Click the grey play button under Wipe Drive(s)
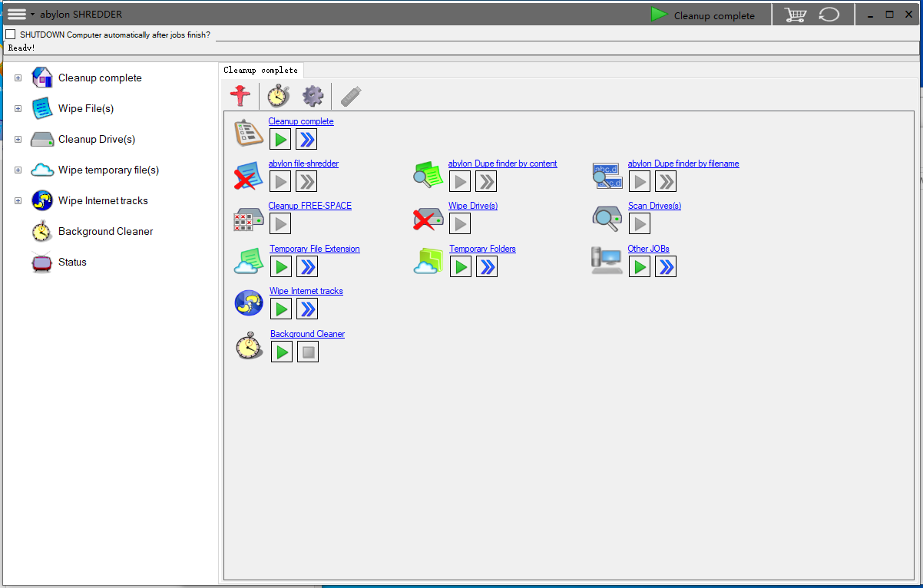923x588 pixels. [x=460, y=223]
